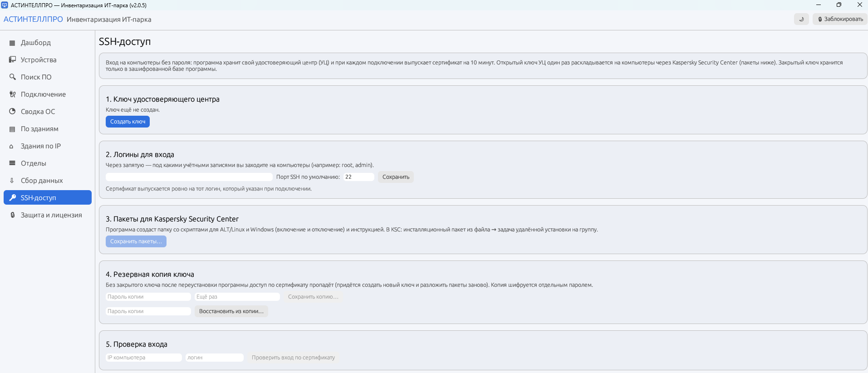Viewport: 868px width, 373px height.
Task: Click Проверить вход по сертификату button
Action: coord(293,358)
